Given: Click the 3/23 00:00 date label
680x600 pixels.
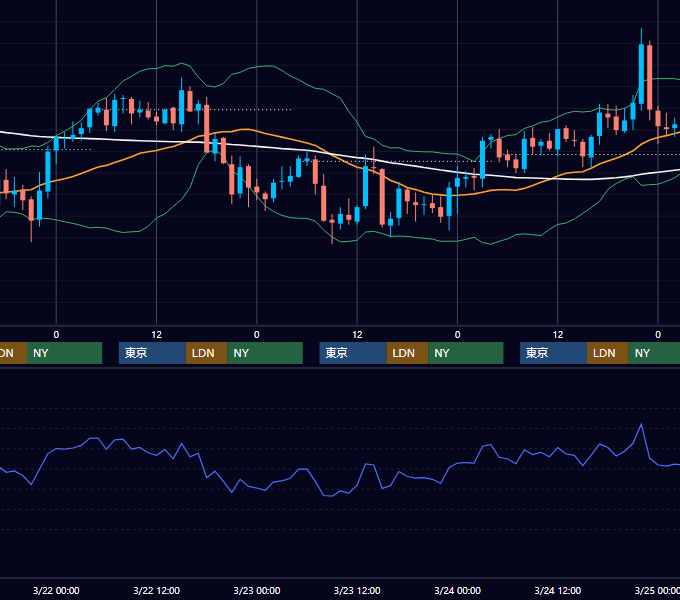Looking at the screenshot, I should (257, 590).
